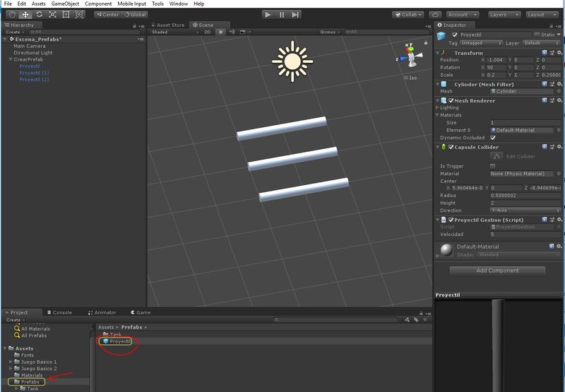Open Project panel Create button
Viewport: 565px width, 392px height.
point(15,320)
